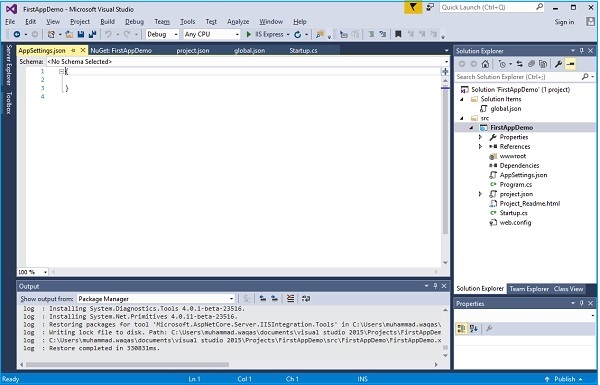This screenshot has width=600, height=385.
Task: Click the Save All toolbar icon
Action: pyautogui.click(x=92, y=34)
